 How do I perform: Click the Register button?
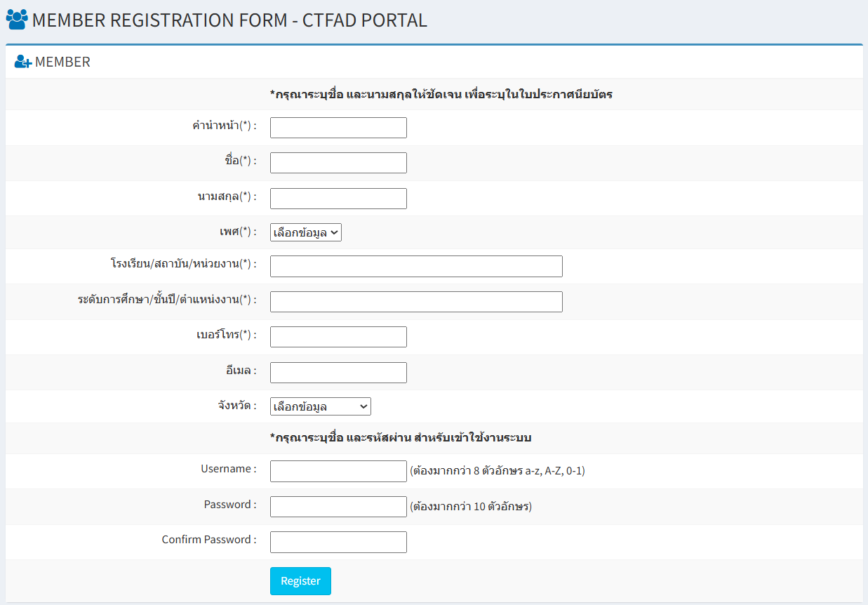pyautogui.click(x=300, y=580)
